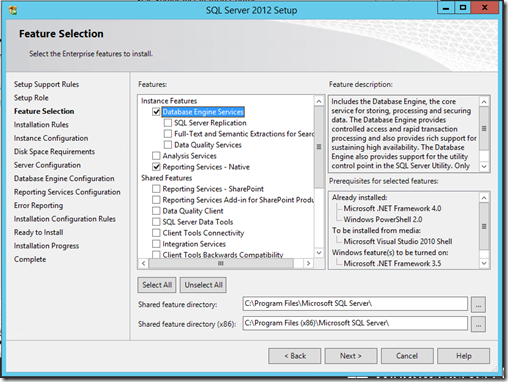Edit the Shared feature directory (x86) field

coord(355,323)
